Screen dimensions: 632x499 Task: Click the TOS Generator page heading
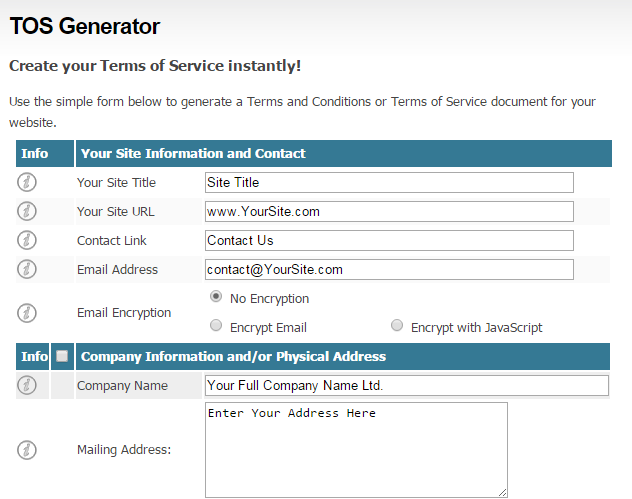84,26
